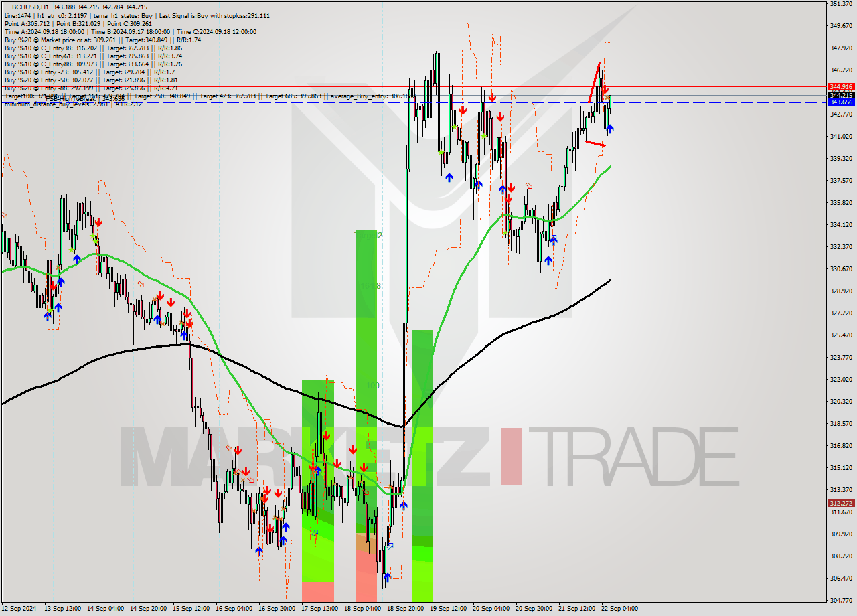Click the 309.920 price axis label

[841, 534]
